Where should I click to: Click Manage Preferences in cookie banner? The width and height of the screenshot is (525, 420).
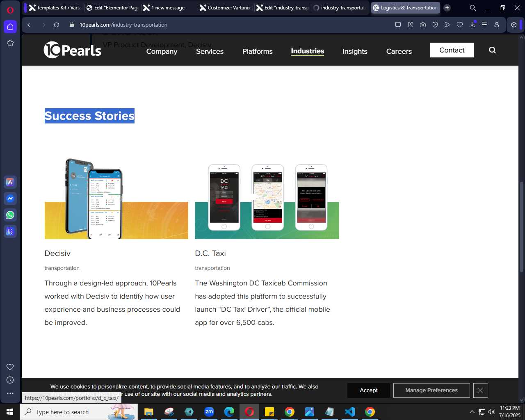click(431, 390)
